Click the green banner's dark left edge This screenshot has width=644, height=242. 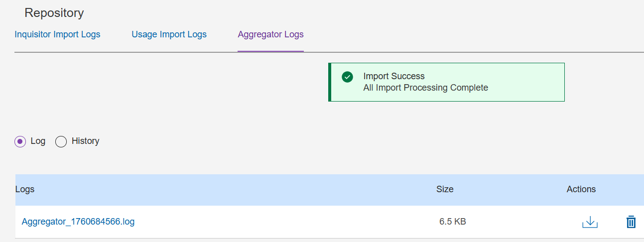pyautogui.click(x=330, y=82)
